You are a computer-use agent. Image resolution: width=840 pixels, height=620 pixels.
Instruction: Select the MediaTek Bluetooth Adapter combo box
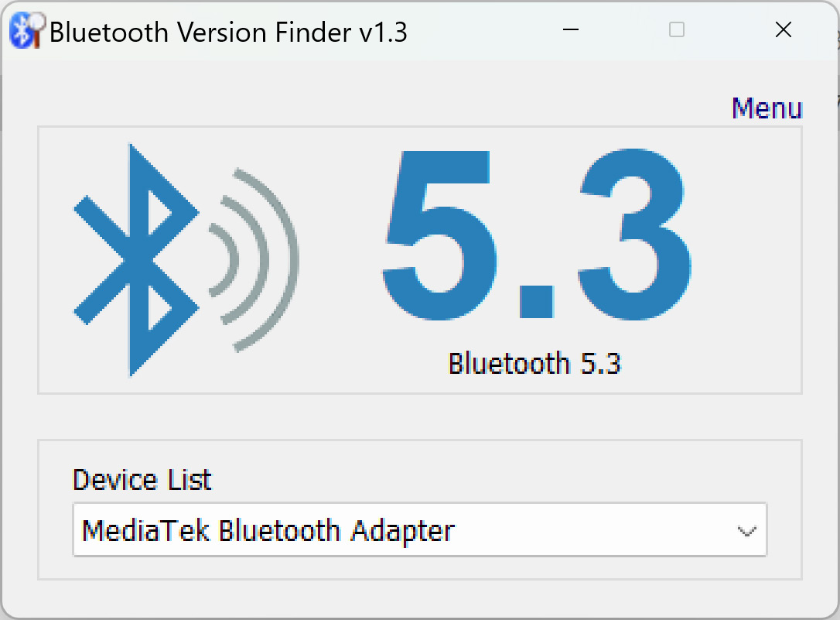[420, 529]
